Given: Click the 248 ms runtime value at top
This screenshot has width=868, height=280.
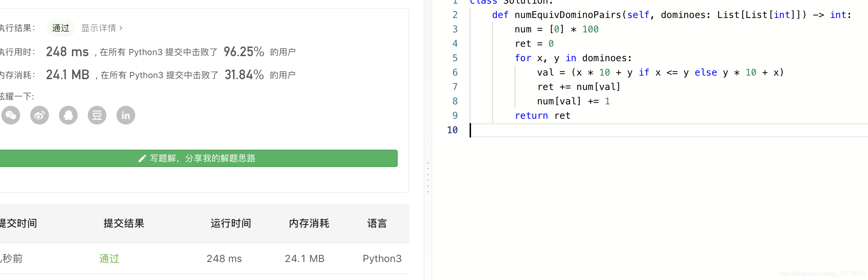Looking at the screenshot, I should [x=67, y=52].
